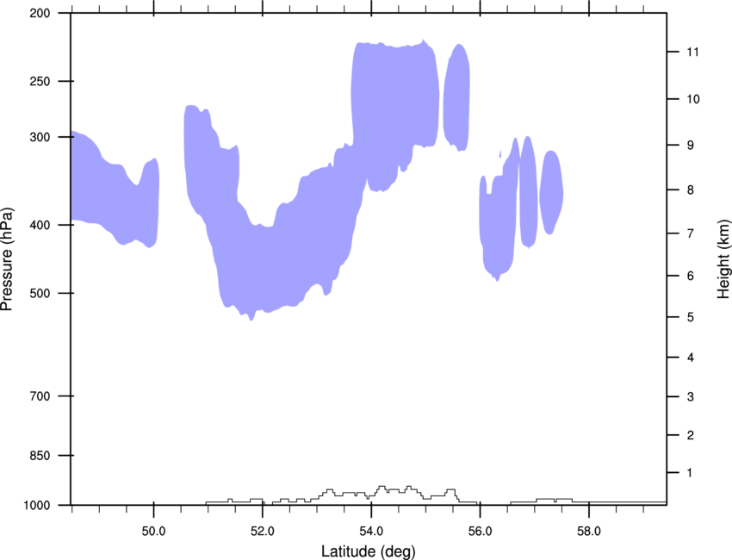Select the 250 pressure tick label
Viewport: 732px width, 560px height.
[40, 81]
